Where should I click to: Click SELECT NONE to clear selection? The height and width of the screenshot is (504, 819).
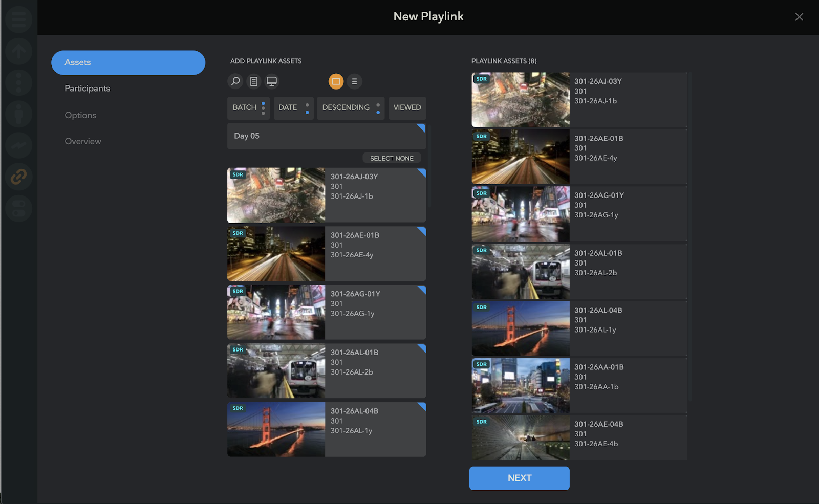[392, 158]
